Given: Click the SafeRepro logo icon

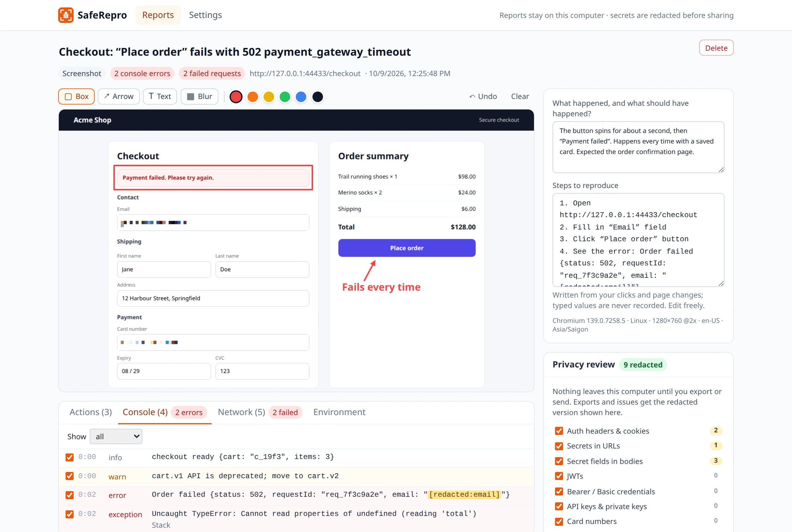Looking at the screenshot, I should [x=66, y=15].
